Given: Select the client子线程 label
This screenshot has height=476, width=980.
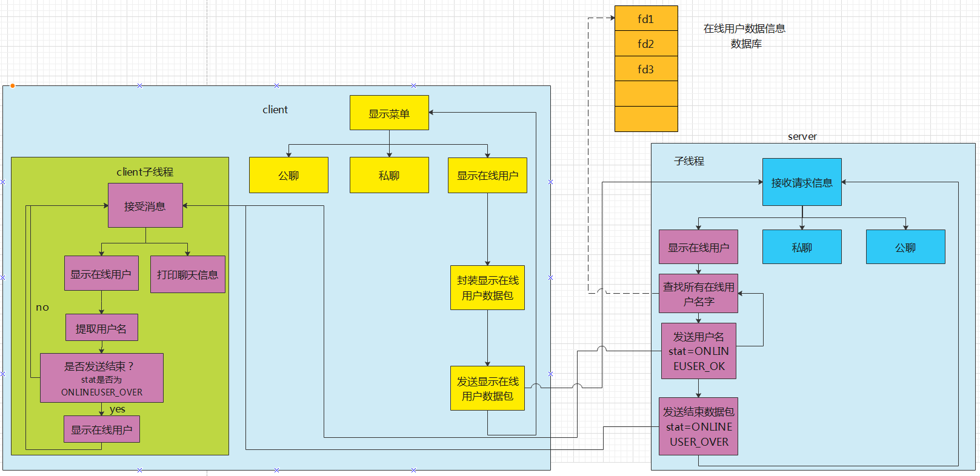Looking at the screenshot, I should pyautogui.click(x=145, y=172).
